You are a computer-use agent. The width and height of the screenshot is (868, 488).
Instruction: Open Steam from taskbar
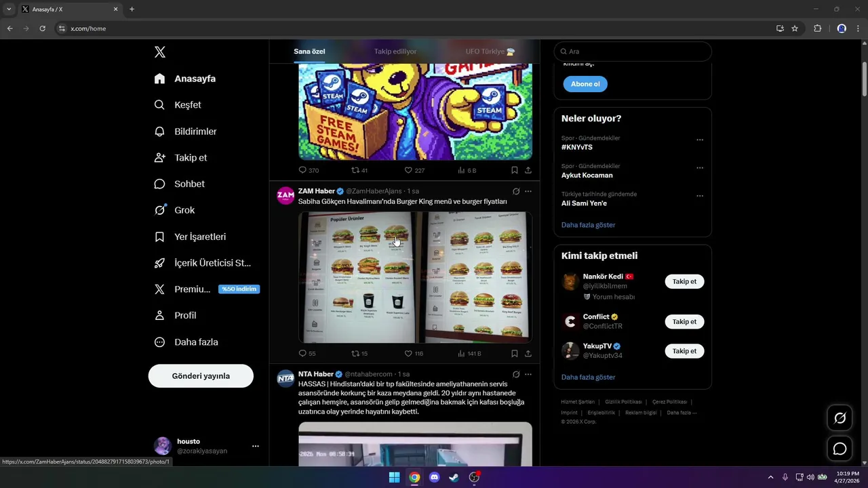(454, 477)
